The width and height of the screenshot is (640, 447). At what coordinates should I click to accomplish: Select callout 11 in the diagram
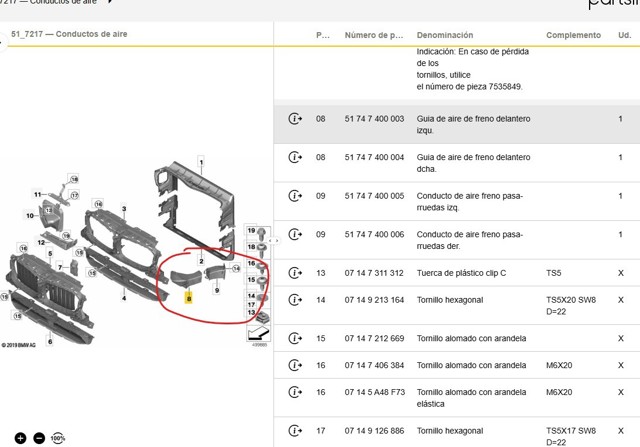38,194
